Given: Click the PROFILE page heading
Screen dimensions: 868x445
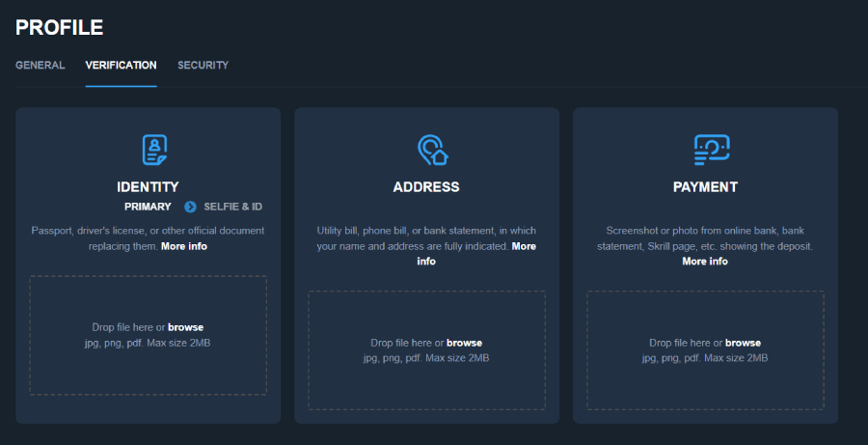Looking at the screenshot, I should [x=59, y=27].
